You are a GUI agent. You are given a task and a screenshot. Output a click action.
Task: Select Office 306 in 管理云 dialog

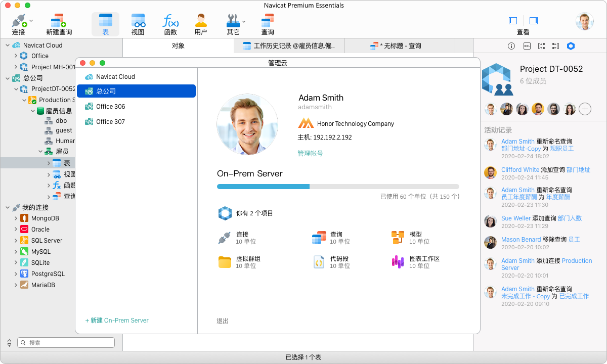[x=136, y=107]
